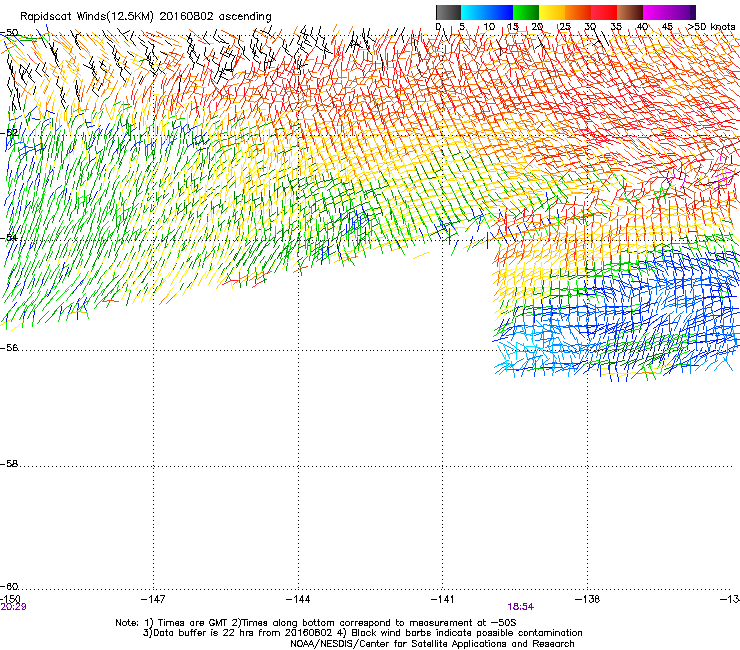This screenshot has width=740, height=650.
Task: Click the green 15-20 knots legend segment
Action: click(x=526, y=12)
